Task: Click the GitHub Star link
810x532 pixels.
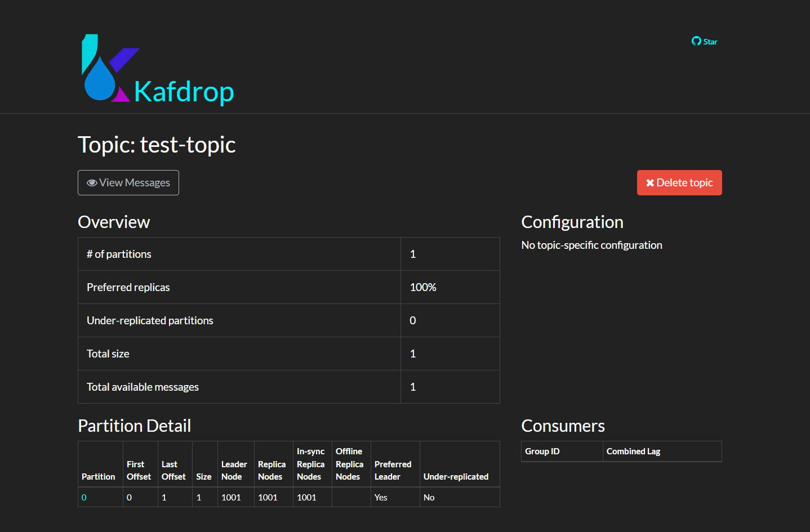Action: click(x=704, y=41)
